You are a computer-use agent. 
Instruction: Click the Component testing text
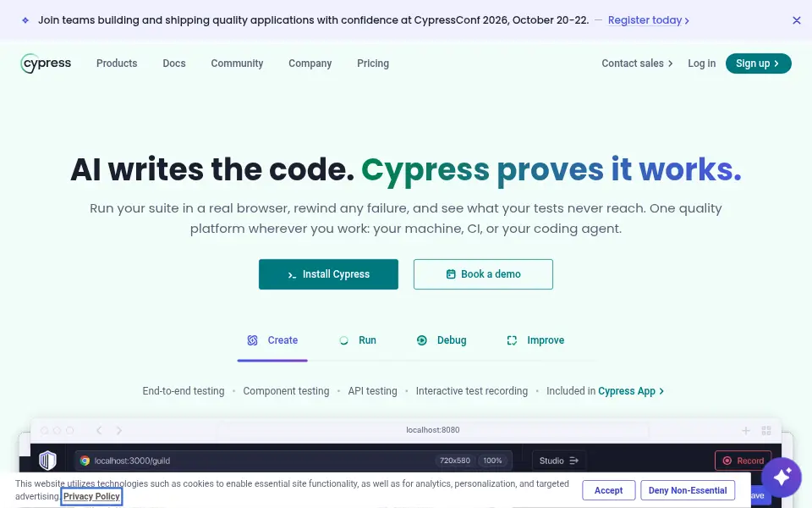286,391
